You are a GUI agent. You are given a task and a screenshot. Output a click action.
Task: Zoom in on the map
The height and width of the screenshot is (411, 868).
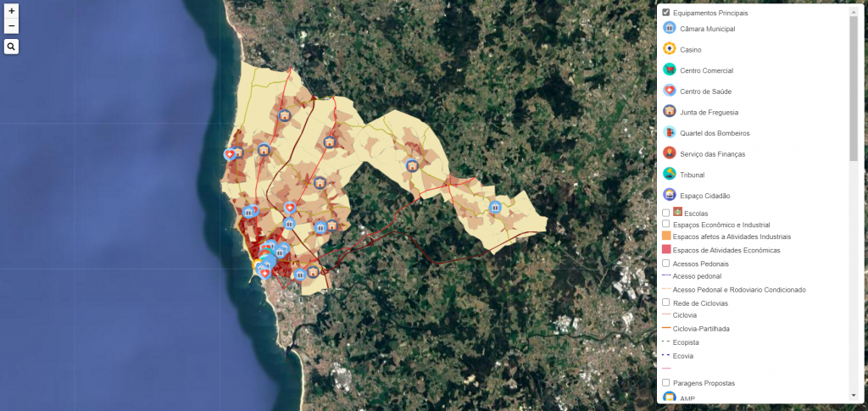click(x=12, y=11)
